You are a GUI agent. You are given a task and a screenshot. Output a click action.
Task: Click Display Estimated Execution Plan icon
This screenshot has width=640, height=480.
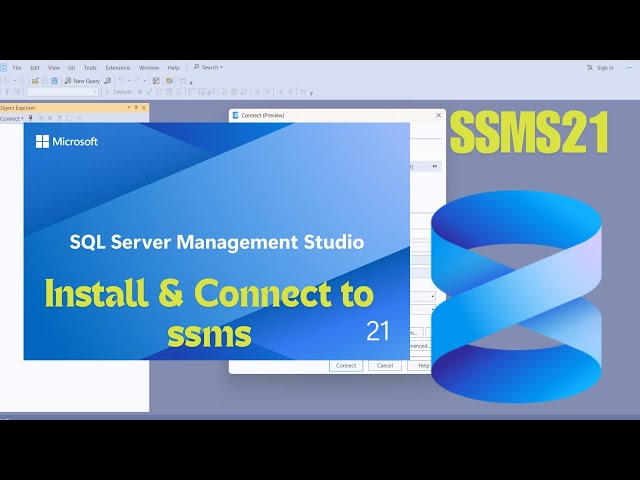pos(158,92)
